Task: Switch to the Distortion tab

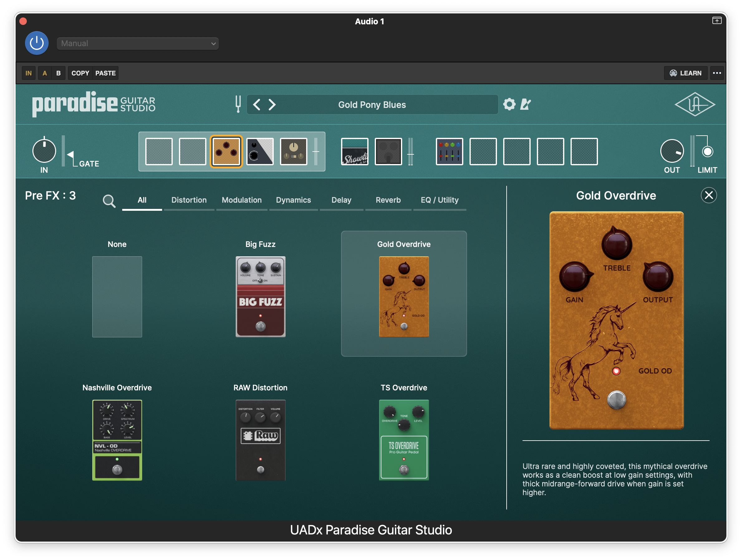Action: pyautogui.click(x=189, y=200)
